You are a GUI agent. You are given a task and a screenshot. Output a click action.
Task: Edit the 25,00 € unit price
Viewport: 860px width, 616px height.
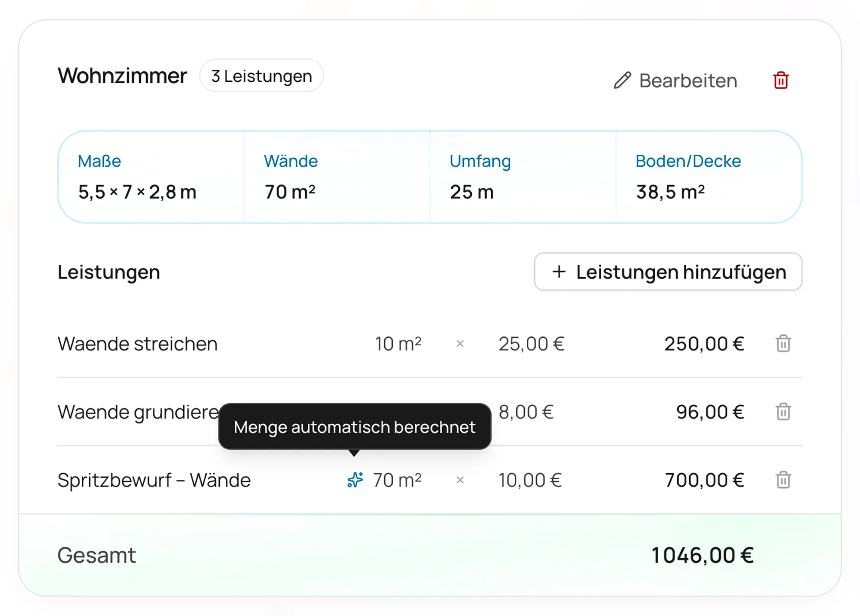531,344
